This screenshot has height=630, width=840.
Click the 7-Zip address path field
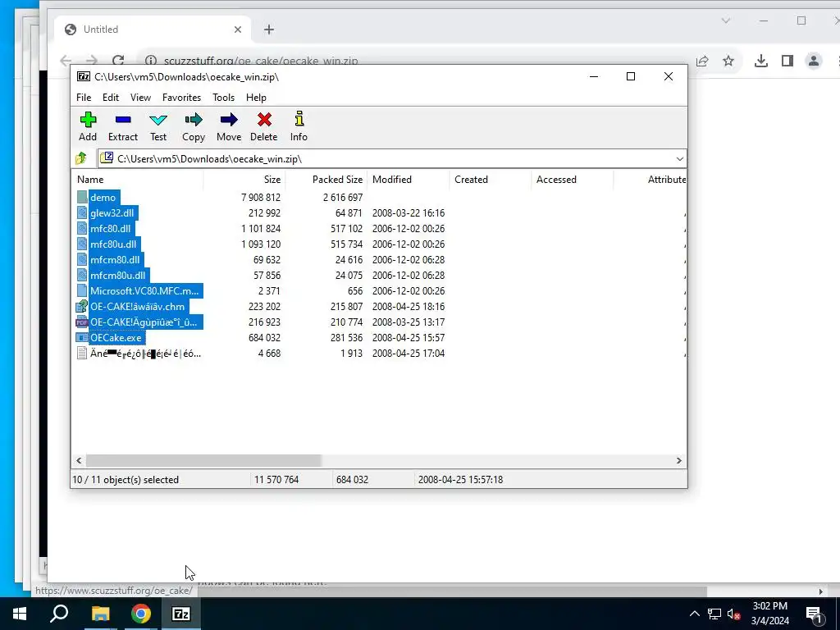[392, 158]
